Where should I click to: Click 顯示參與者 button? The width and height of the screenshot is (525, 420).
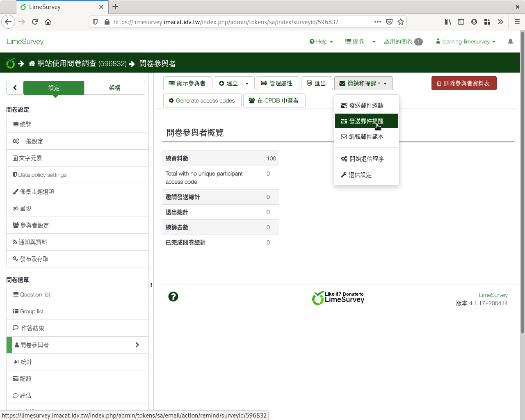[x=187, y=83]
